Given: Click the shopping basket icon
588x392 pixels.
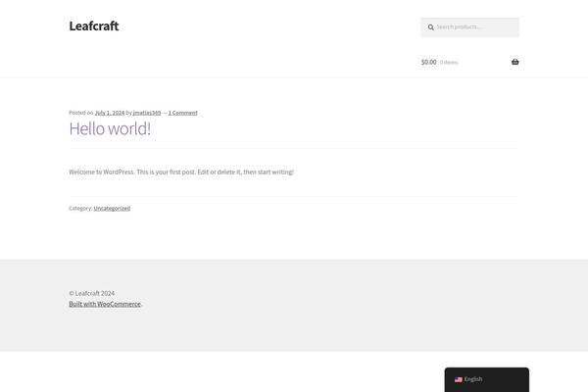Looking at the screenshot, I should pyautogui.click(x=514, y=62).
